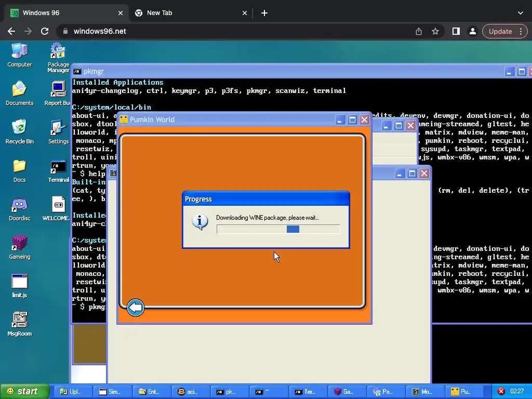This screenshot has width=532, height=399.
Task: Click the taskbar clock showing 02:27
Action: 517,391
